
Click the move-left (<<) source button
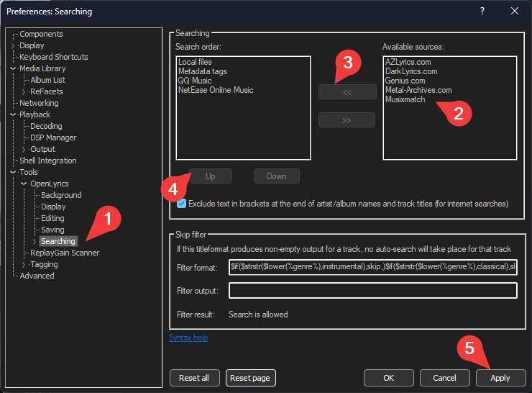coord(347,91)
